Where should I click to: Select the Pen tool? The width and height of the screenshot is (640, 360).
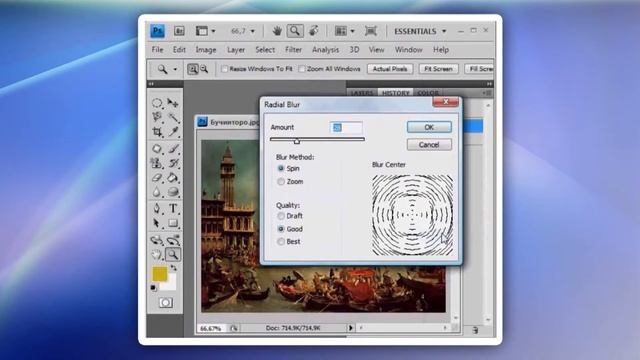(157, 209)
